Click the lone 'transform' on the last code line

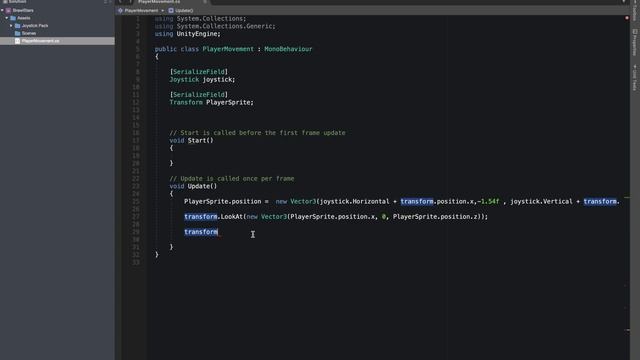pos(201,232)
